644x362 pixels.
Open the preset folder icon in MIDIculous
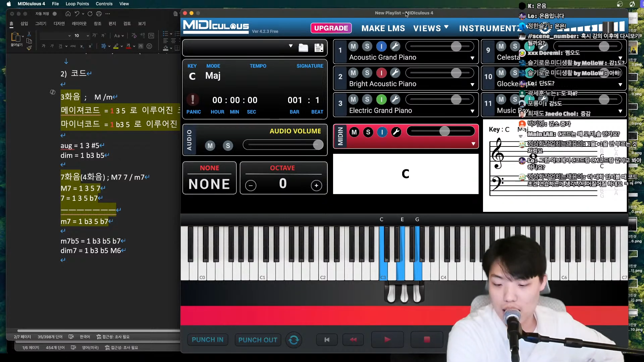(x=303, y=48)
